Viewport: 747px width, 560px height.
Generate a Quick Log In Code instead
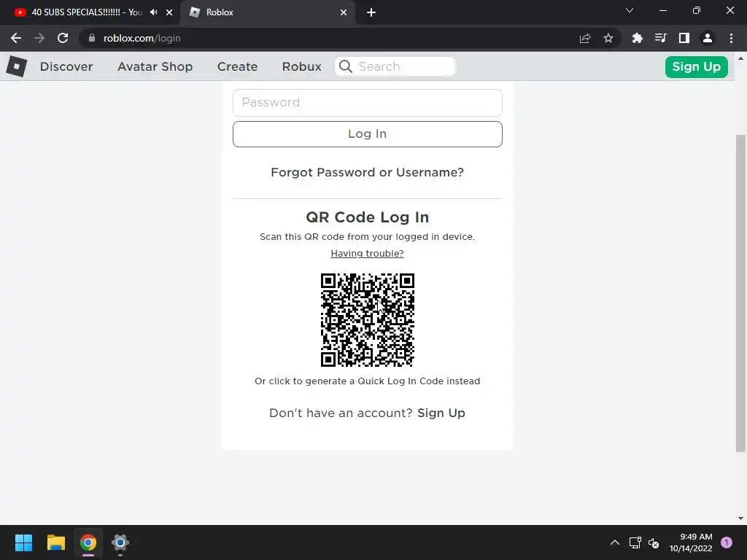(368, 381)
